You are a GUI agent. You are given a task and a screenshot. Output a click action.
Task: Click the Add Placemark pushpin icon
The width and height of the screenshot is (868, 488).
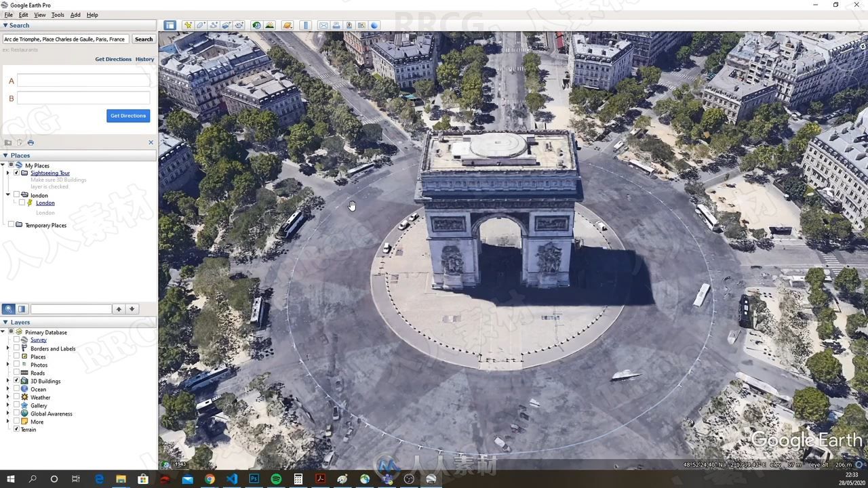coord(188,25)
